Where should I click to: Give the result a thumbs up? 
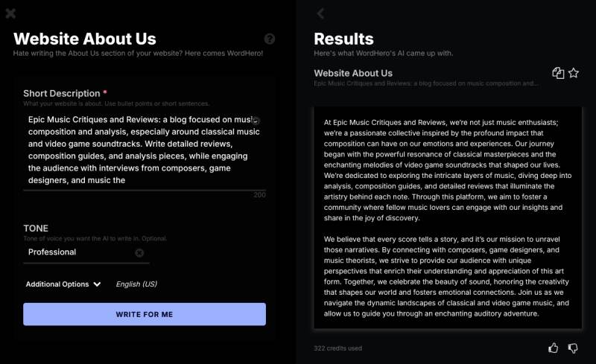click(554, 348)
